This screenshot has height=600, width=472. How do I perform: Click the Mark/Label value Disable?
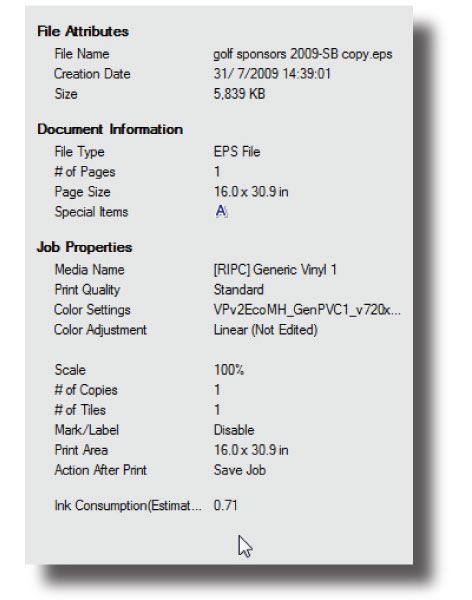234,430
